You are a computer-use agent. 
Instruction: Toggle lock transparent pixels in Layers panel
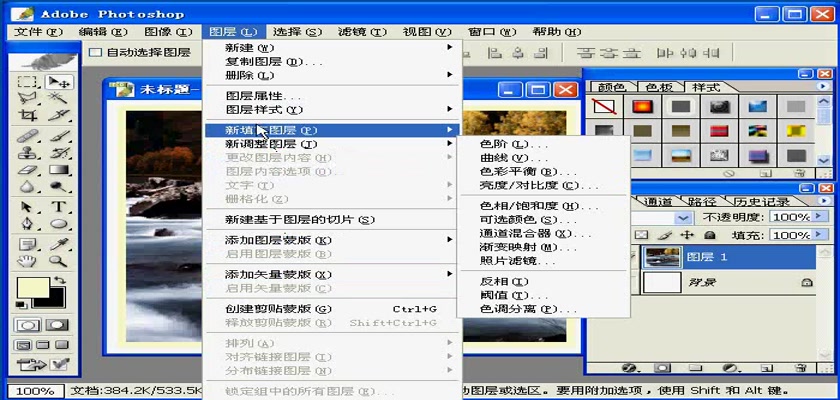[641, 235]
